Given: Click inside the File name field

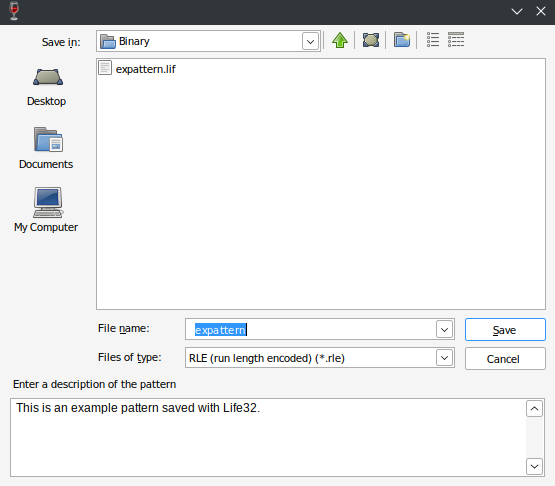Looking at the screenshot, I should pyautogui.click(x=311, y=330).
